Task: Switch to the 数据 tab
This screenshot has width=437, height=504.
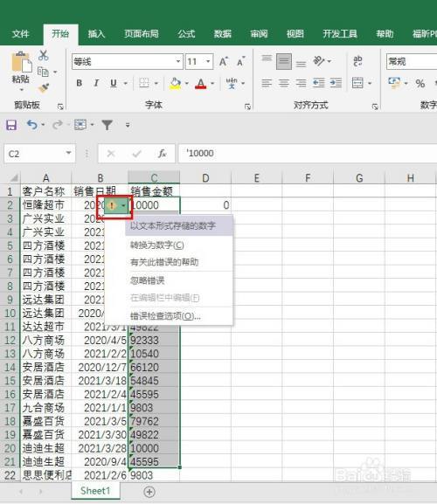Action: point(223,34)
